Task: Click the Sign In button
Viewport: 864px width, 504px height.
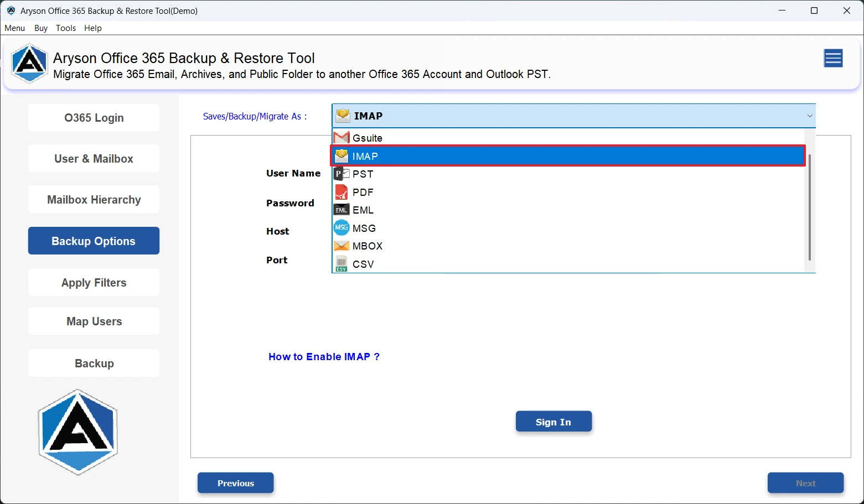Action: pos(553,422)
